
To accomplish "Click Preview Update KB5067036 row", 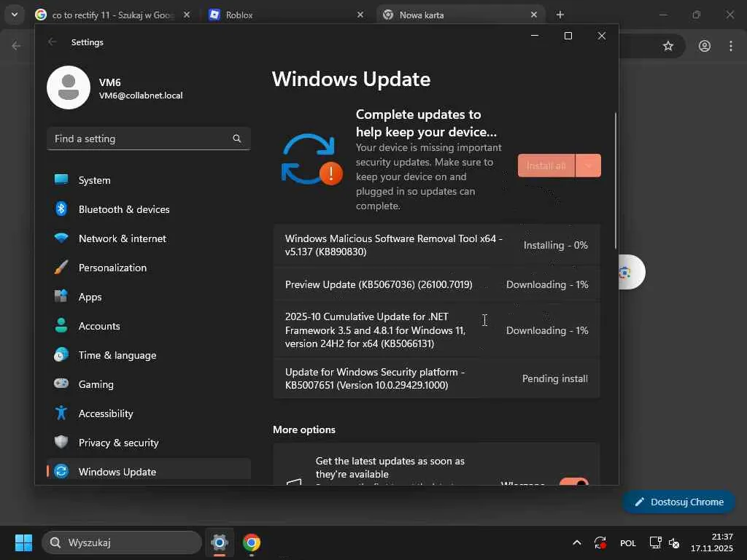I will [436, 284].
